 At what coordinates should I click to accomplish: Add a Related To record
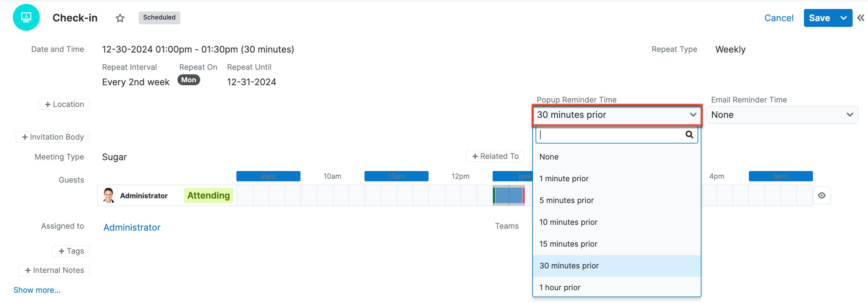point(495,156)
